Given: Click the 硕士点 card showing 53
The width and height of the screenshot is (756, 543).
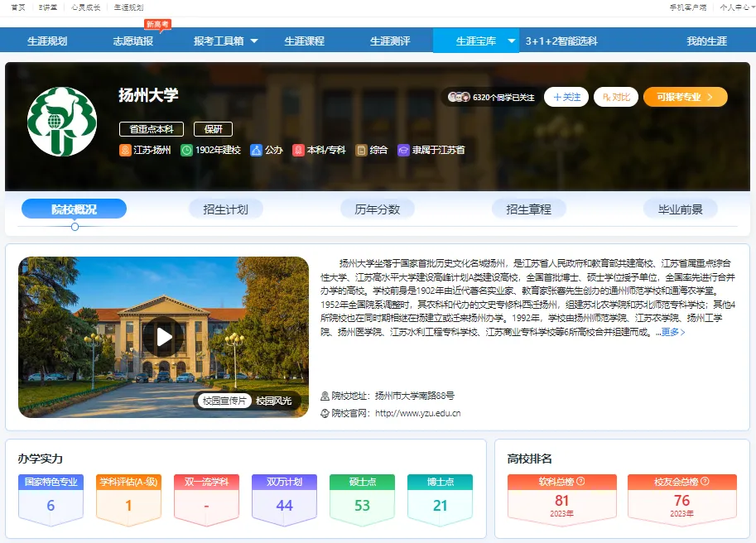Looking at the screenshot, I should click(362, 500).
